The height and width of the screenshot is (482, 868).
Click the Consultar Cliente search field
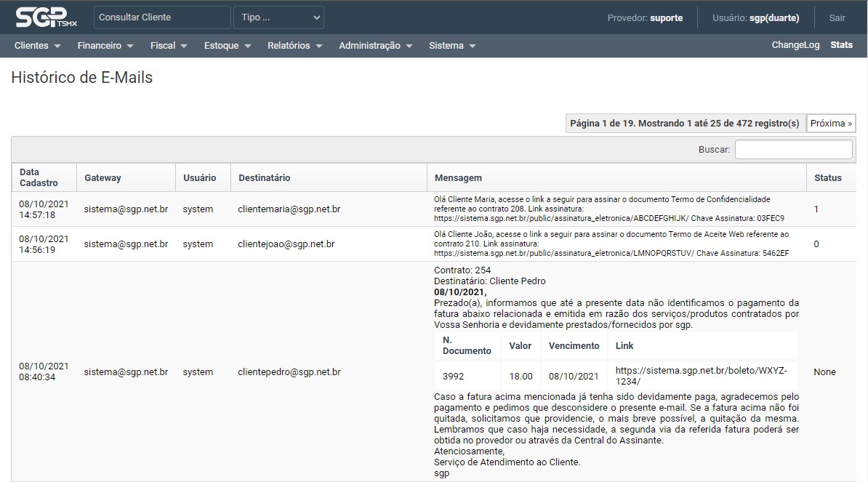(x=161, y=17)
